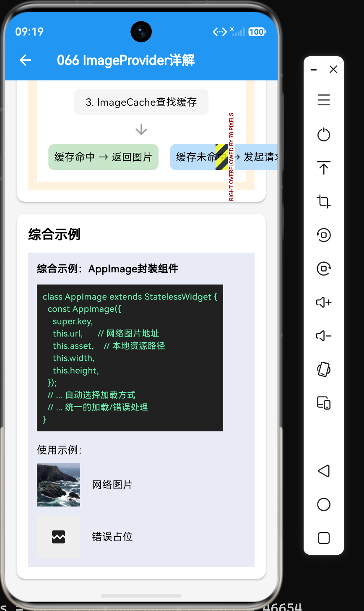This screenshot has width=364, height=611.
Task: Go back using the app bar arrow
Action: point(25,60)
